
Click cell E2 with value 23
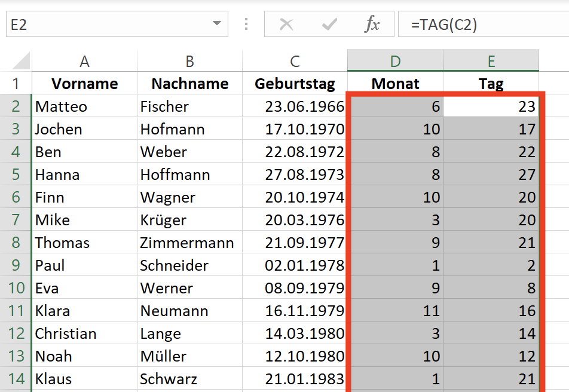coord(491,106)
